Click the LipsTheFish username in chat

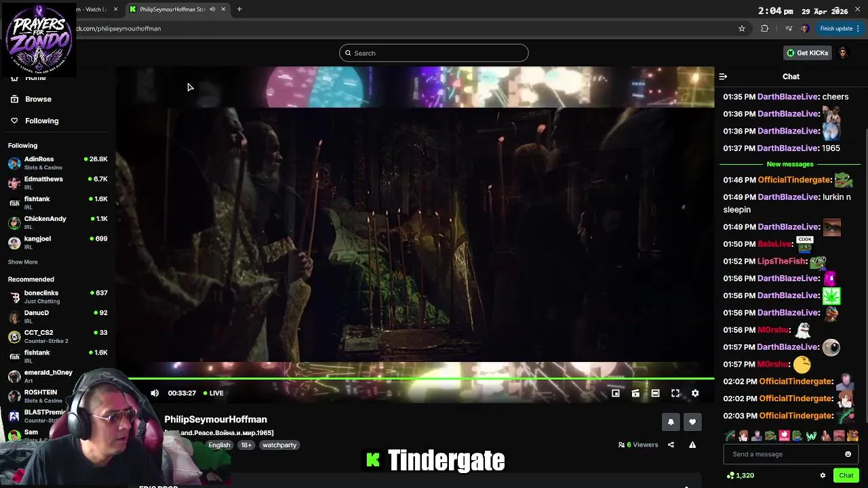782,261
